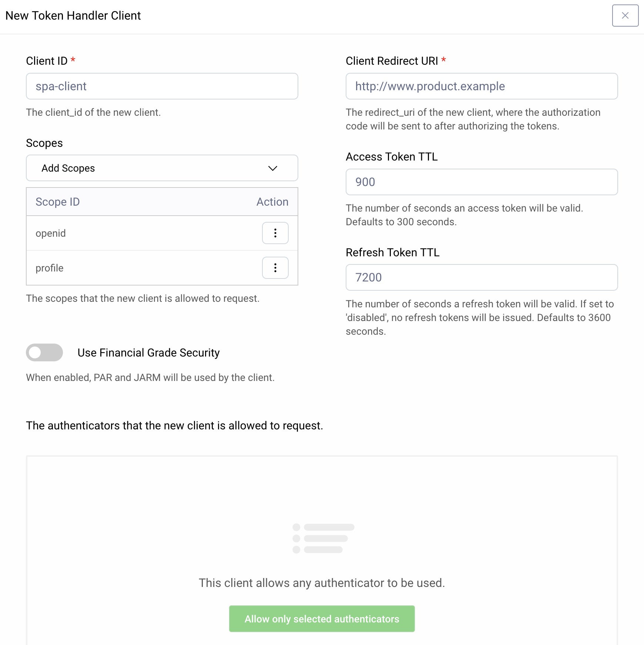Focus the Client ID input field

162,86
